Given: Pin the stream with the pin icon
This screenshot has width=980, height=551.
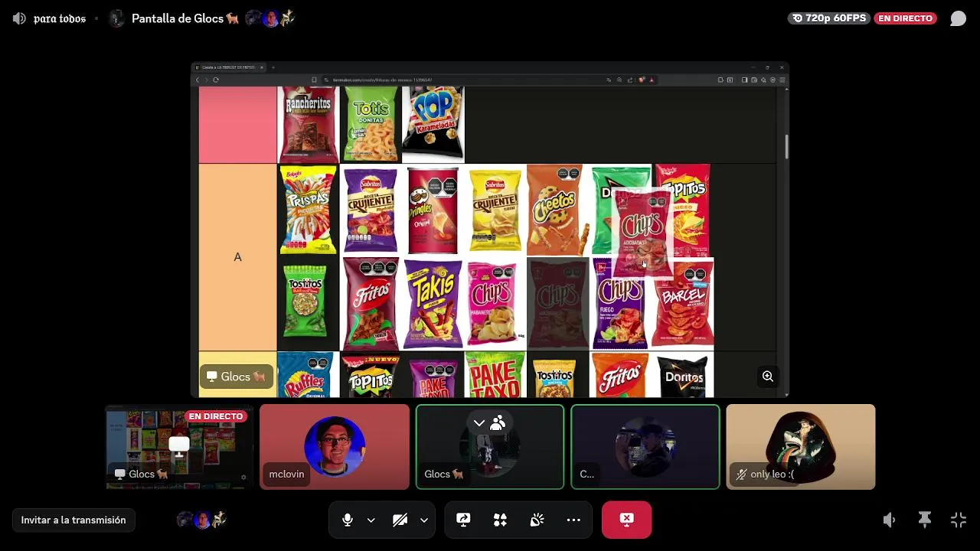Looking at the screenshot, I should tap(925, 520).
